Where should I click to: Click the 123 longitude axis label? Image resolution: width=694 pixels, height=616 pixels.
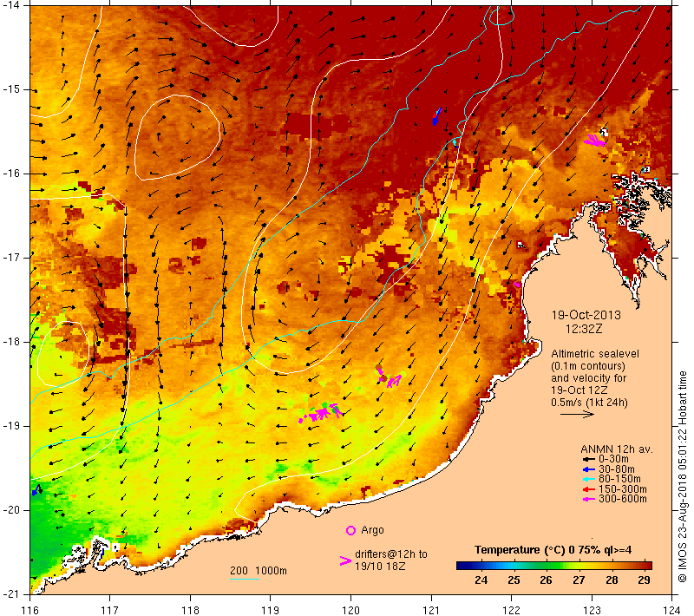pos(592,610)
